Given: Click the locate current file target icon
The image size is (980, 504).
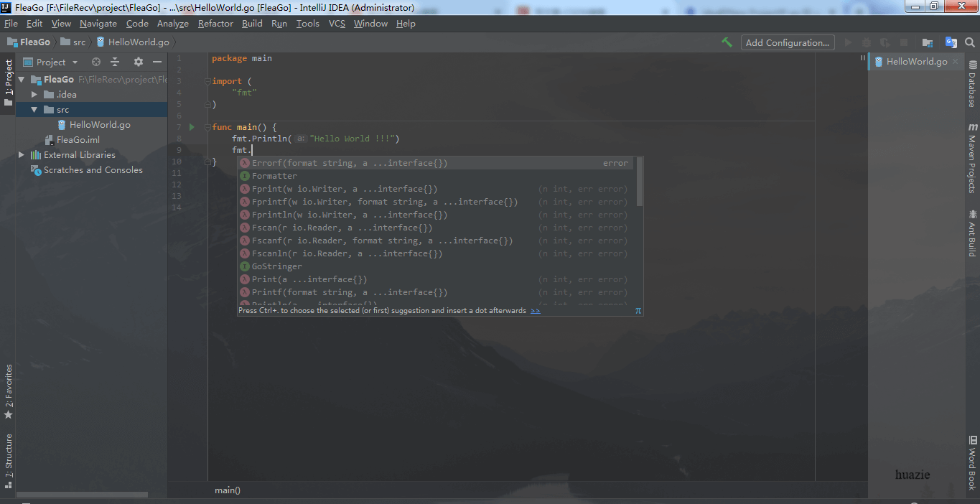Looking at the screenshot, I should point(96,62).
